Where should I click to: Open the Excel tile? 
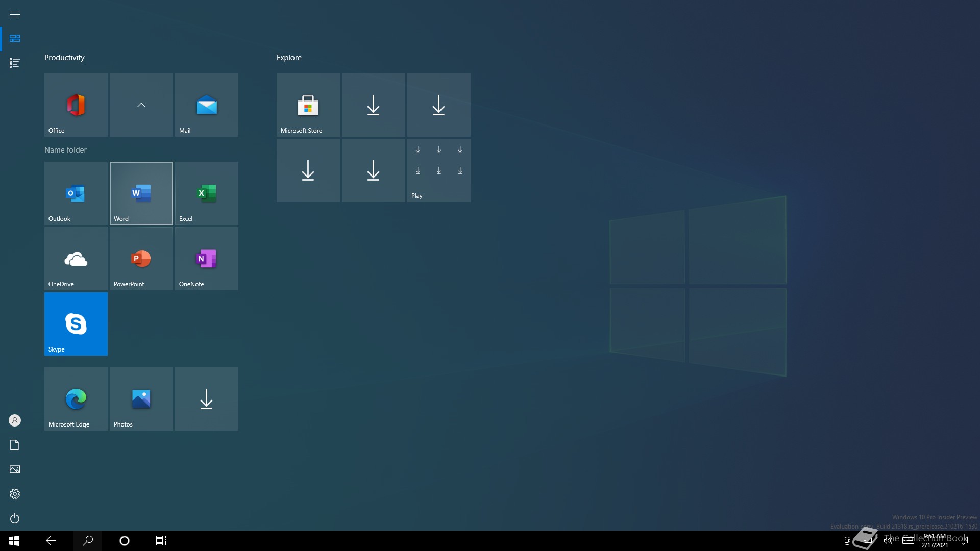click(207, 193)
